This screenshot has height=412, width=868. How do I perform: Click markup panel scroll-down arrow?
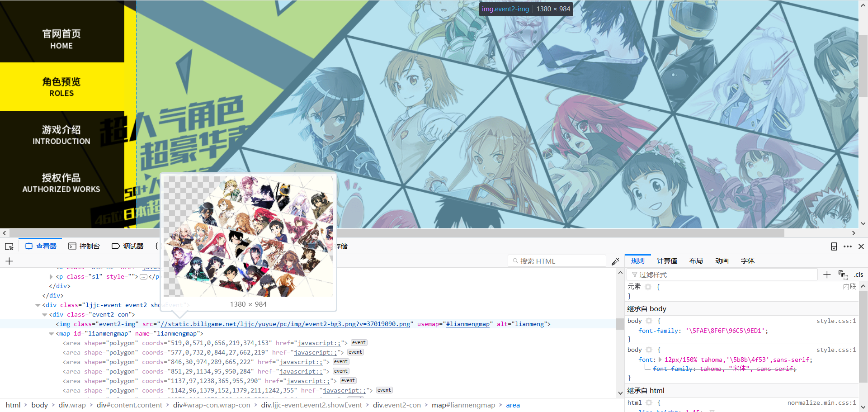pyautogui.click(x=620, y=393)
